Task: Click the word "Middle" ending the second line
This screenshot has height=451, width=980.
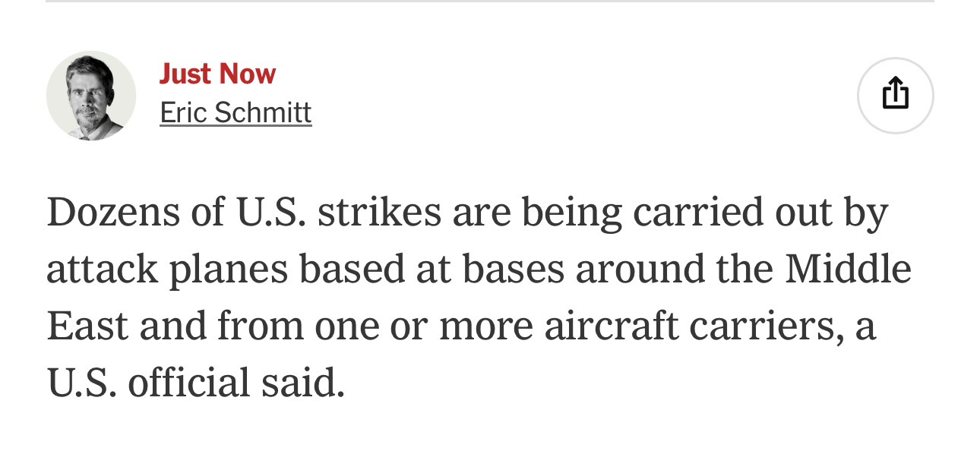Action: [847, 269]
